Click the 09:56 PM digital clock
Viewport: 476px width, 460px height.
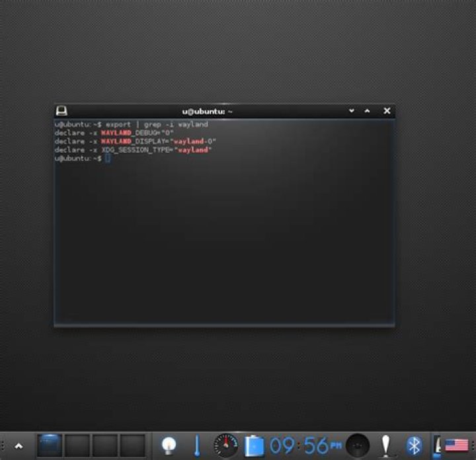point(305,445)
